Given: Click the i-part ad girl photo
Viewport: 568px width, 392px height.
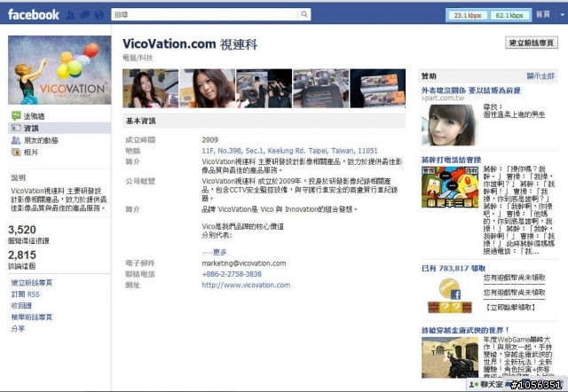Looking at the screenshot, I should coord(449,125).
